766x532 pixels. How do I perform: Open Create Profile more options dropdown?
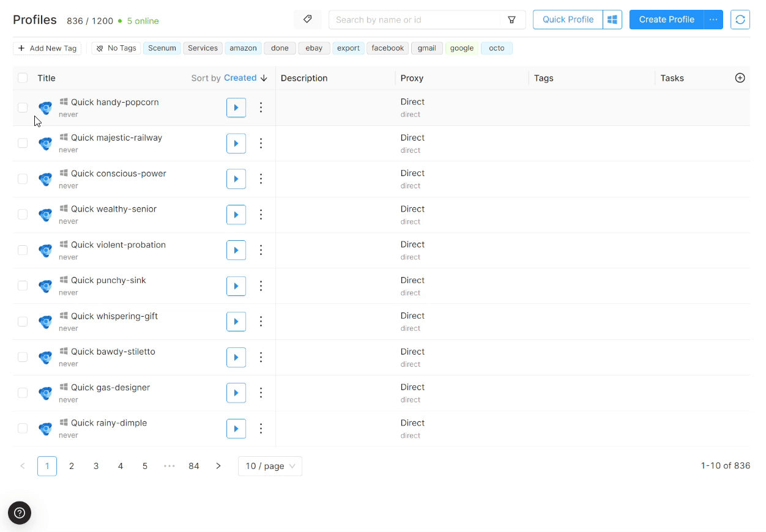tap(713, 20)
